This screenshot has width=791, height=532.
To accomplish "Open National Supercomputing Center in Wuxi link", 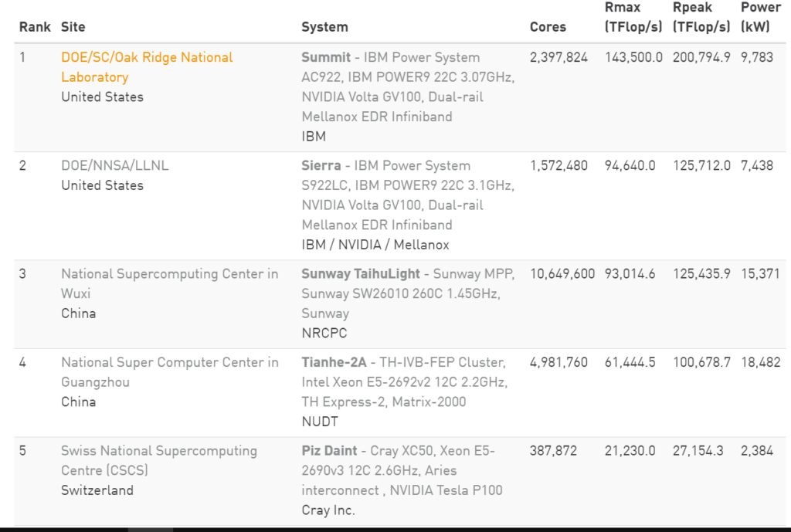I will 169,283.
